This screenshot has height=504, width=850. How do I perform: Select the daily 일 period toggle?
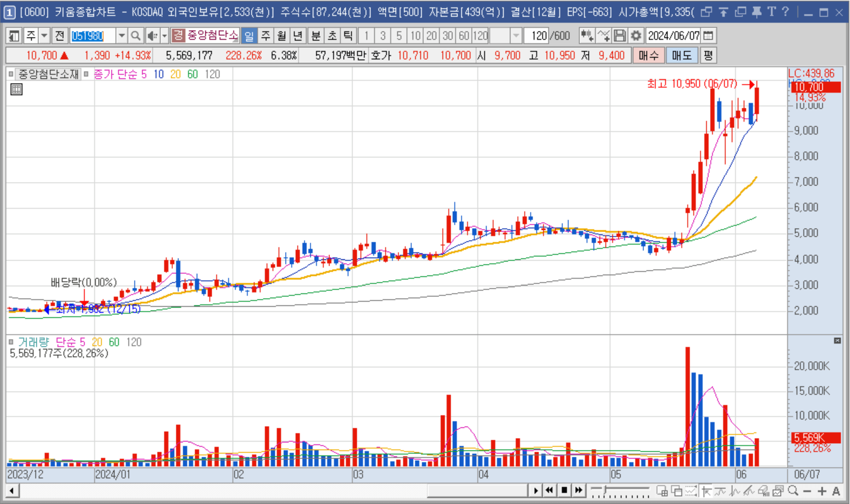(x=249, y=36)
